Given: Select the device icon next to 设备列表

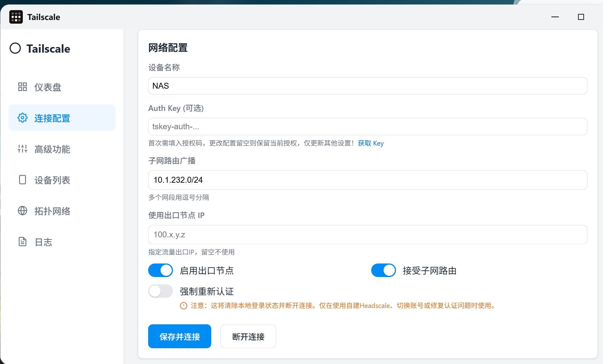Looking at the screenshot, I should tap(23, 180).
